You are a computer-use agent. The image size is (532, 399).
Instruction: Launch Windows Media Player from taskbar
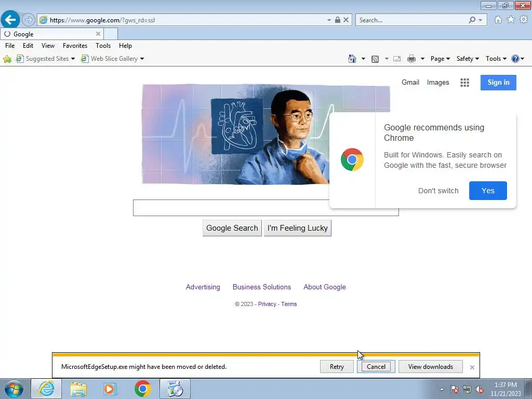(x=110, y=389)
